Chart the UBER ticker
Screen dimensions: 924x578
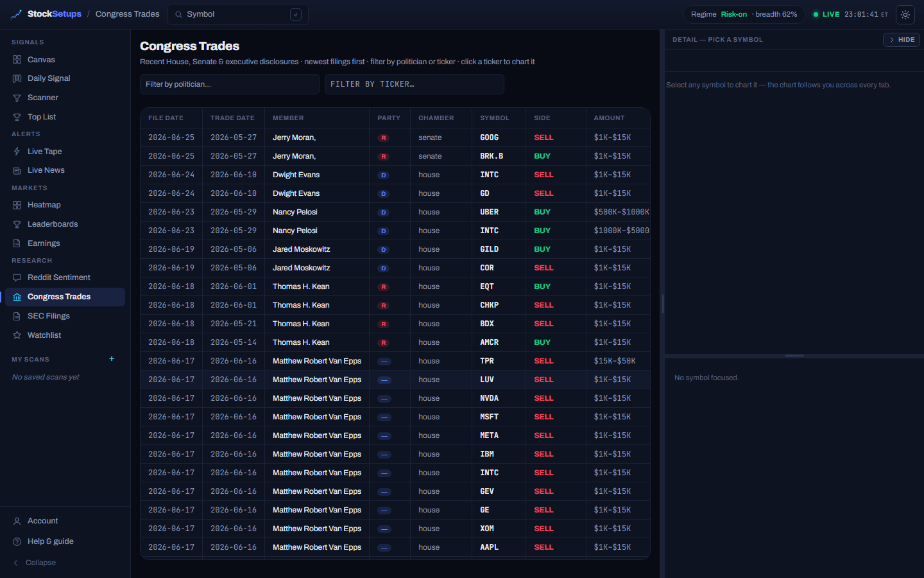coord(489,212)
